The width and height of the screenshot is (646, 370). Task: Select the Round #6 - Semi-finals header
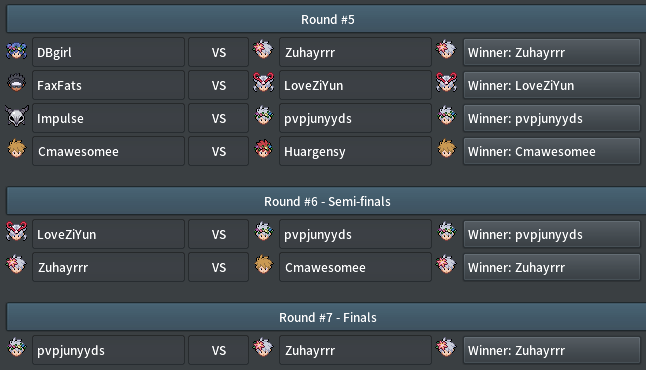(326, 201)
